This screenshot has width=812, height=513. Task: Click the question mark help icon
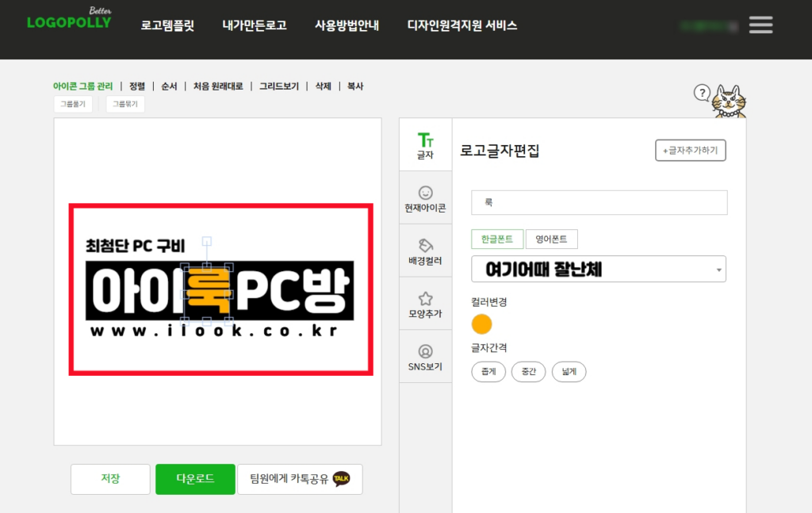pos(702,94)
